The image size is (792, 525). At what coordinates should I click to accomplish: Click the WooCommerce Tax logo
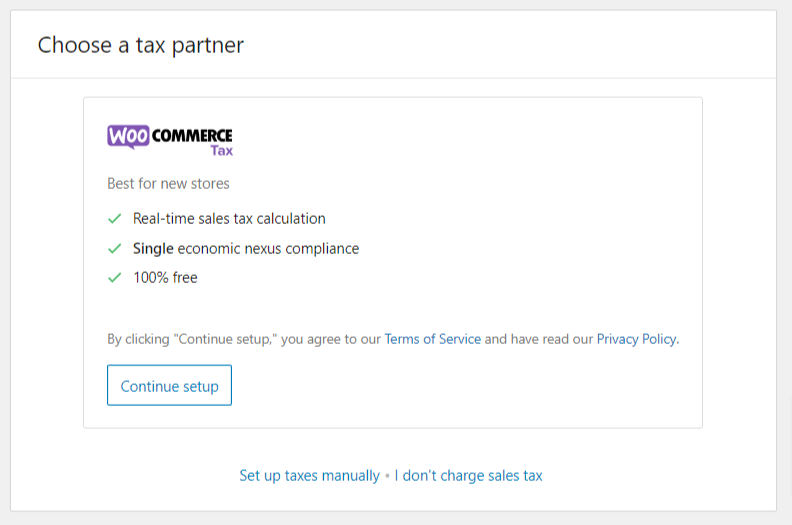170,140
